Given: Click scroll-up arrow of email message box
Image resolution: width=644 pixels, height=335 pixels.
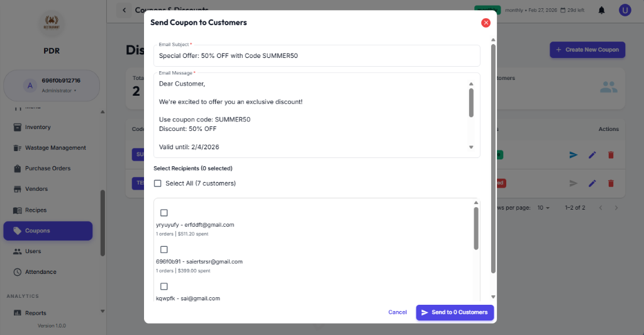Looking at the screenshot, I should pyautogui.click(x=471, y=84).
